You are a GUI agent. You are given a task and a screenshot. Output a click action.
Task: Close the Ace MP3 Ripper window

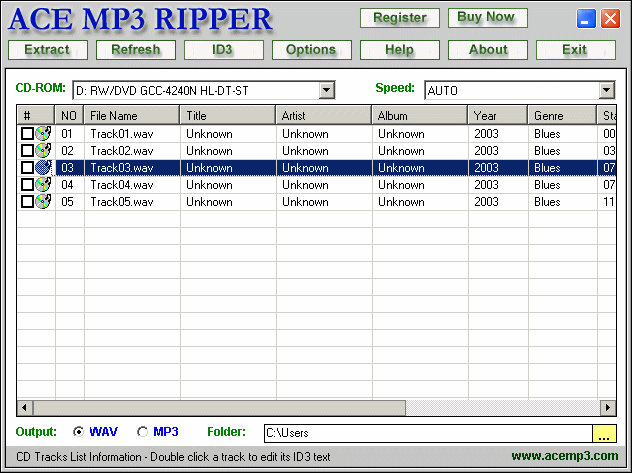[x=610, y=19]
